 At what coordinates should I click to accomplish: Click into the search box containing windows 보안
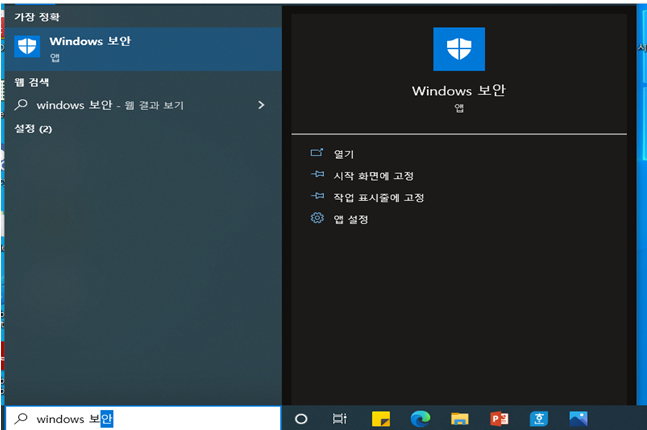143,418
